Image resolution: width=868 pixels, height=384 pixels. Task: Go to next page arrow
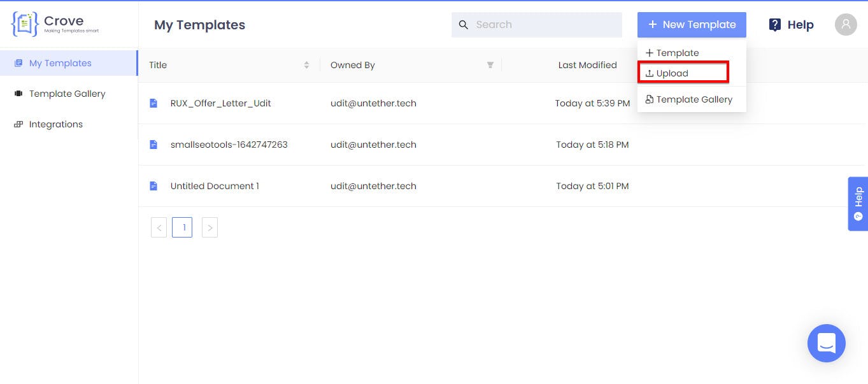tap(210, 227)
